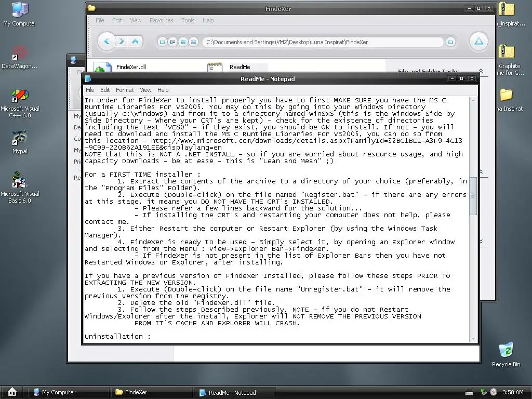Viewport: 532px width, 399px height.
Task: Click the Forward arrow in FindeXer window
Action: pos(122,42)
